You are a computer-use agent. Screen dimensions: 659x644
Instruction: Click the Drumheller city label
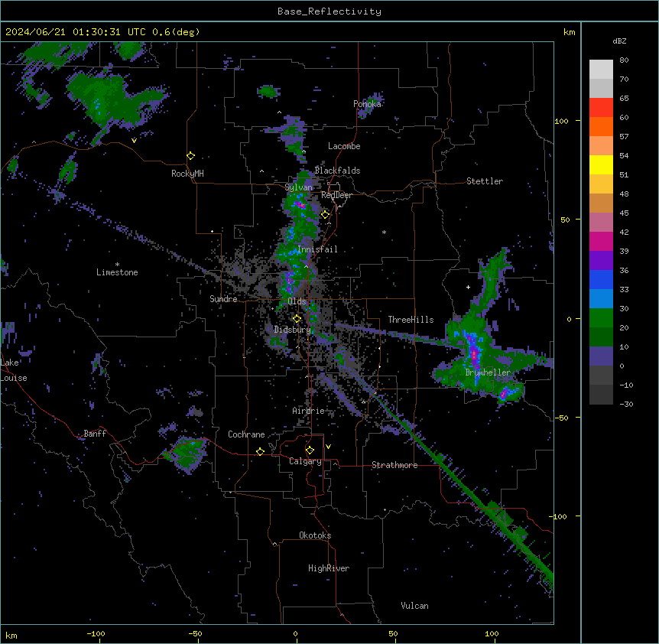(488, 372)
